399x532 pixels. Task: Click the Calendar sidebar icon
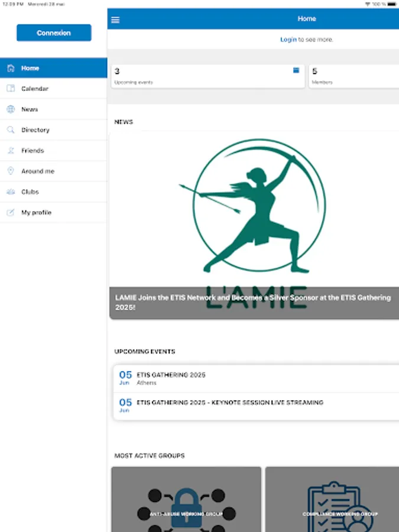pyautogui.click(x=11, y=88)
